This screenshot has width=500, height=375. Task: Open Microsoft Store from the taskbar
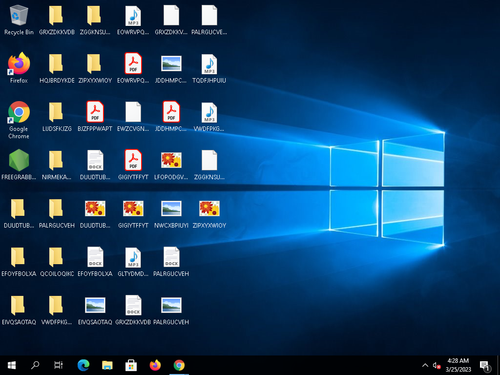131,365
